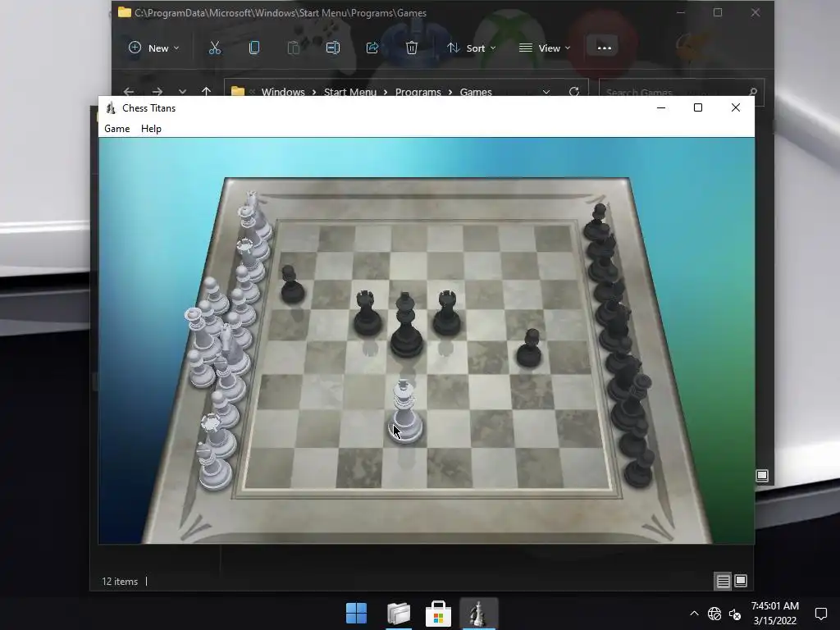Screen dimensions: 840x630
Task: Select the black rook left of the queen
Action: pyautogui.click(x=367, y=313)
